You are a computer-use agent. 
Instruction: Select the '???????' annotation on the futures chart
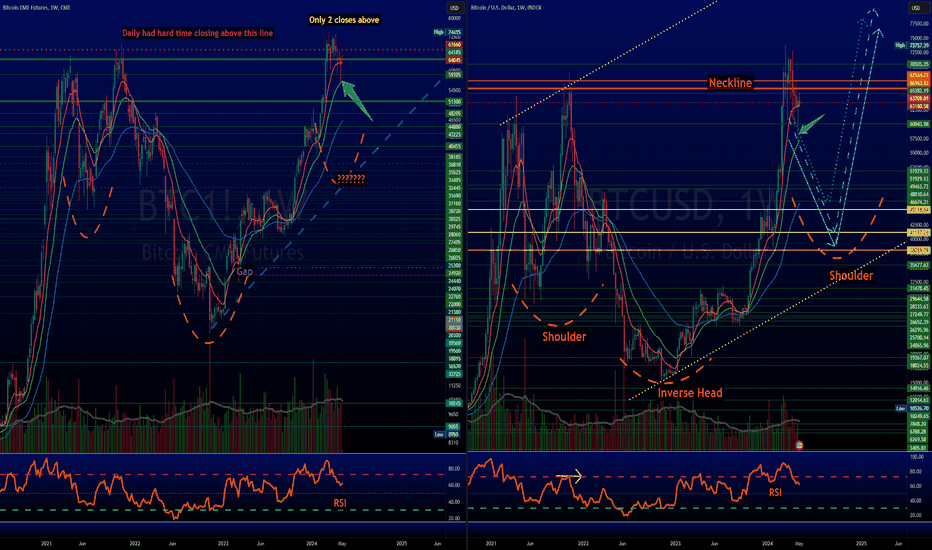pos(351,178)
